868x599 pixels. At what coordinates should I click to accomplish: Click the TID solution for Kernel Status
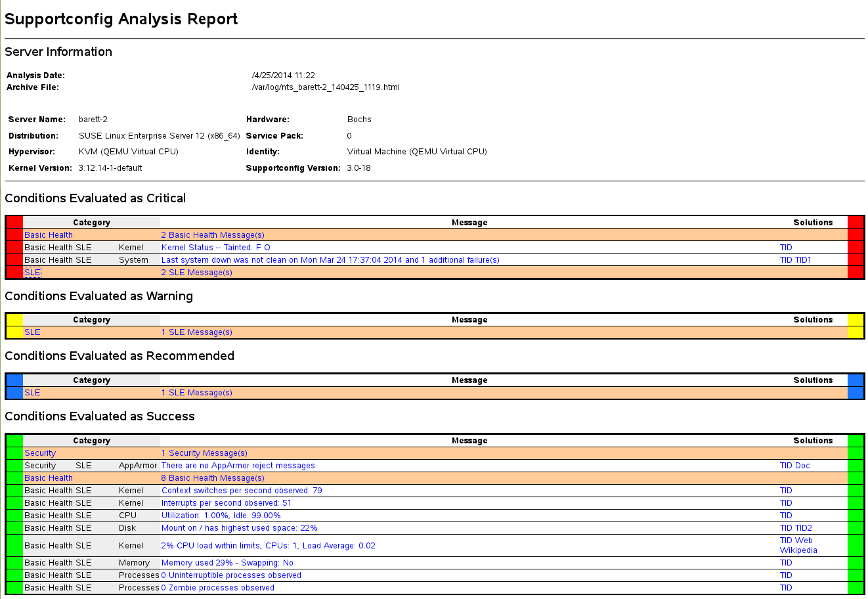tap(785, 247)
